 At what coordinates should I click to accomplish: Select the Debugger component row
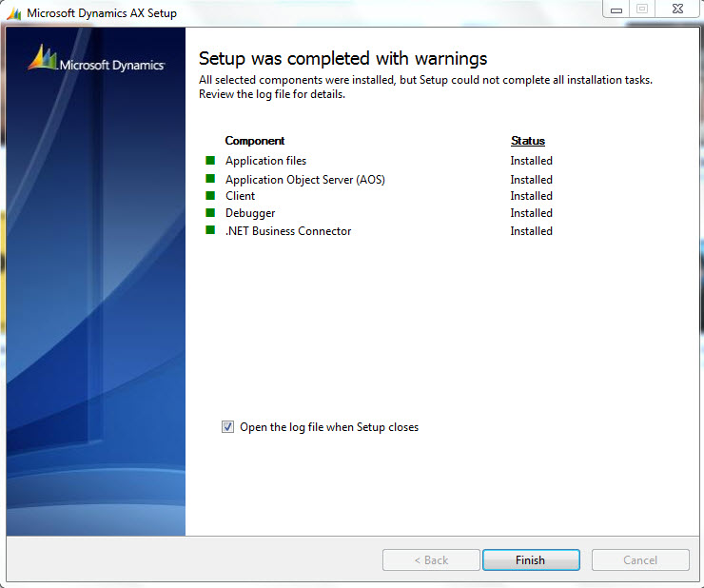click(379, 213)
